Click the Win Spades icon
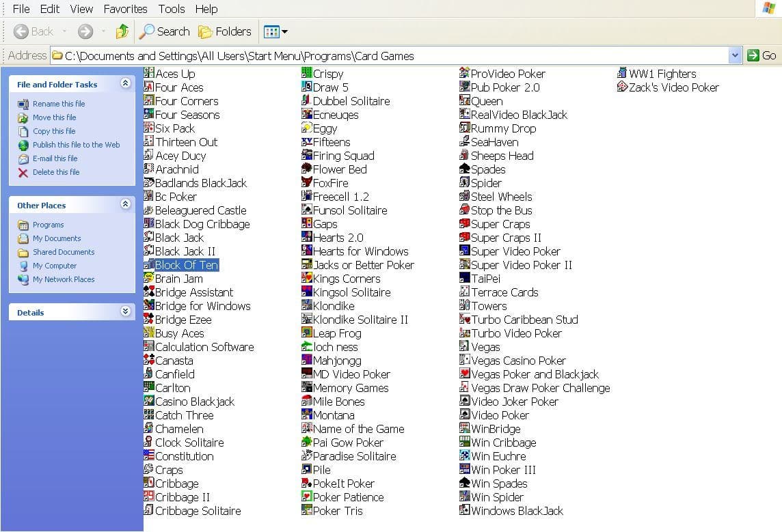The image size is (782, 532). coord(464,483)
